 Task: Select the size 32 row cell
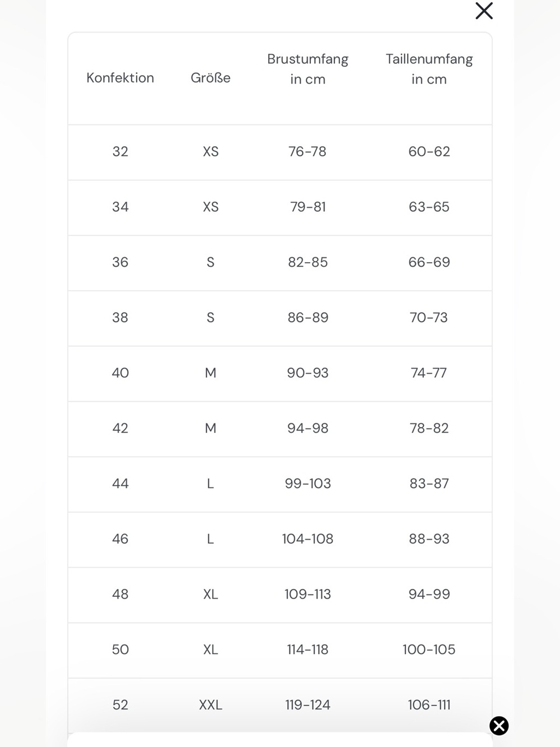coord(120,151)
